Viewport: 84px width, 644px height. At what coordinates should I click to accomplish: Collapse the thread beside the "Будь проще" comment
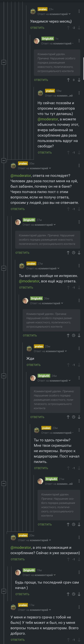point(4,591)
